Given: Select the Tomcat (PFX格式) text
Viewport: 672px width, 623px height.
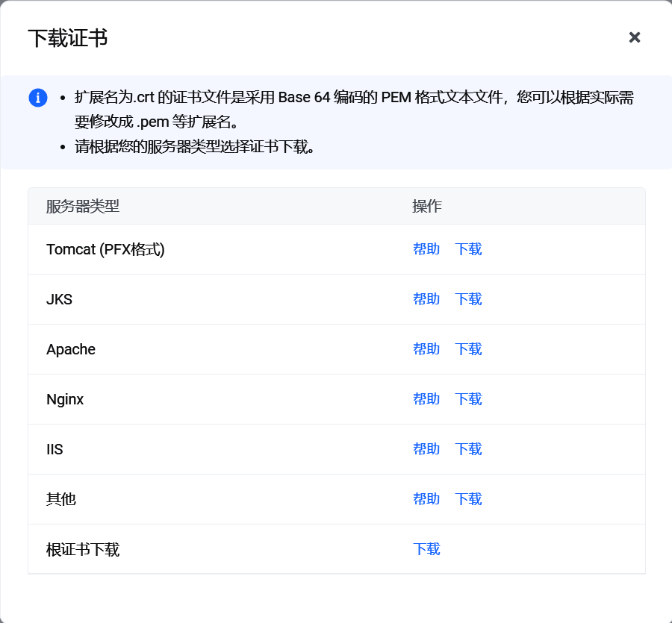Looking at the screenshot, I should coord(105,250).
